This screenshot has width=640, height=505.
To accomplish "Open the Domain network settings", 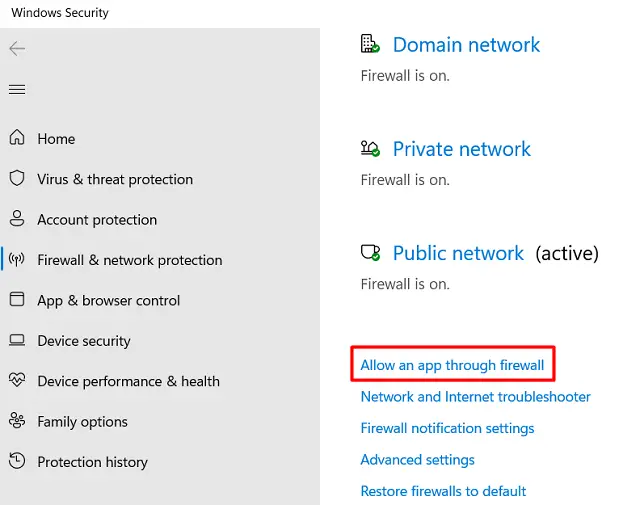I will [466, 45].
